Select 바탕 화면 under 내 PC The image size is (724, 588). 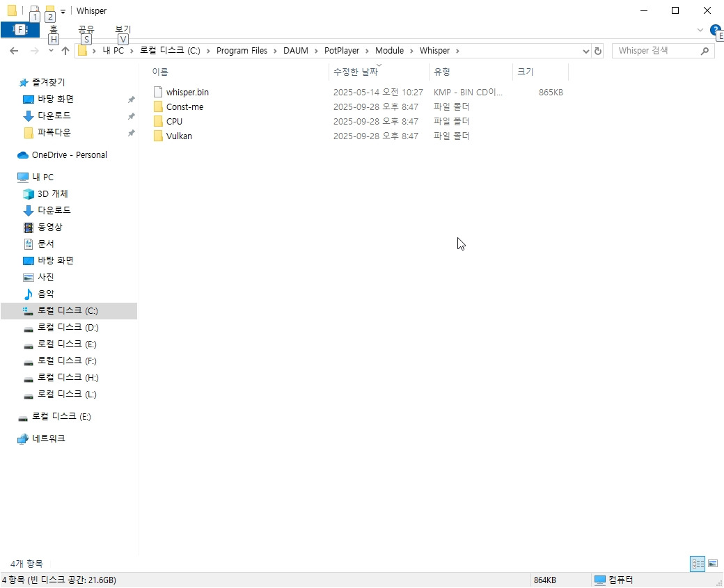tap(48, 260)
